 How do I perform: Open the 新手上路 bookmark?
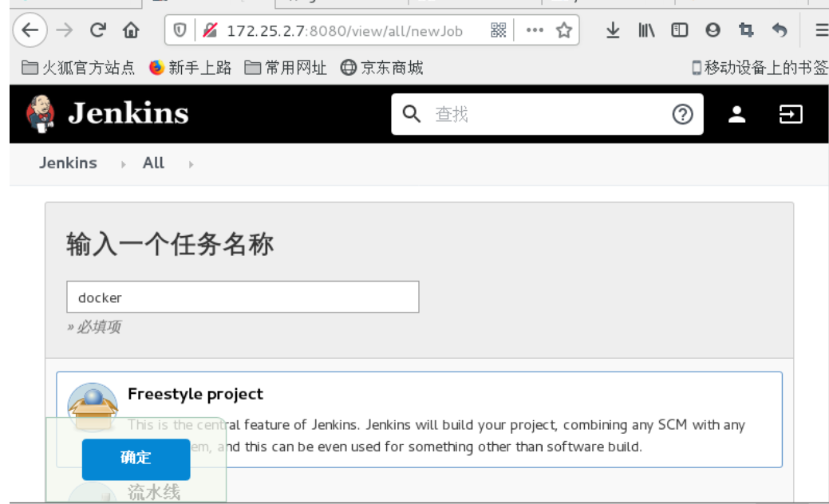pos(191,68)
